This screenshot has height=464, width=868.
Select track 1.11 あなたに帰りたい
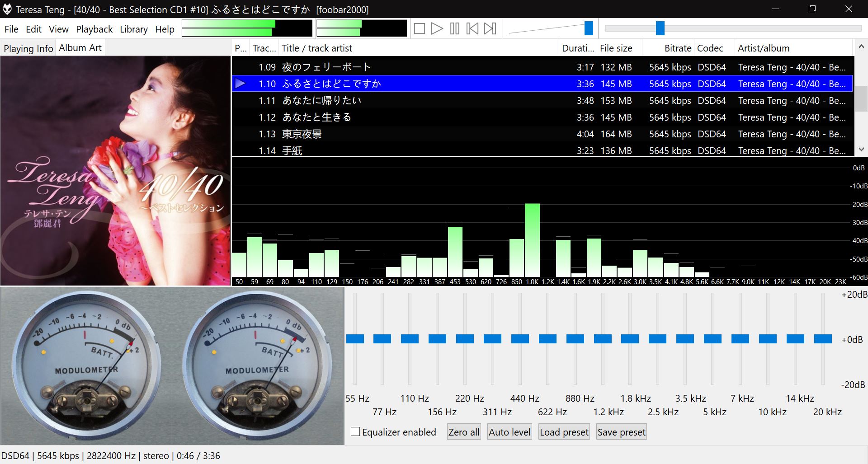pyautogui.click(x=542, y=100)
